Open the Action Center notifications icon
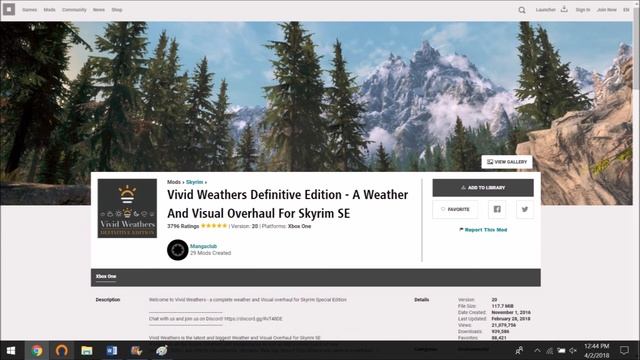640x360 pixels. (x=624, y=350)
